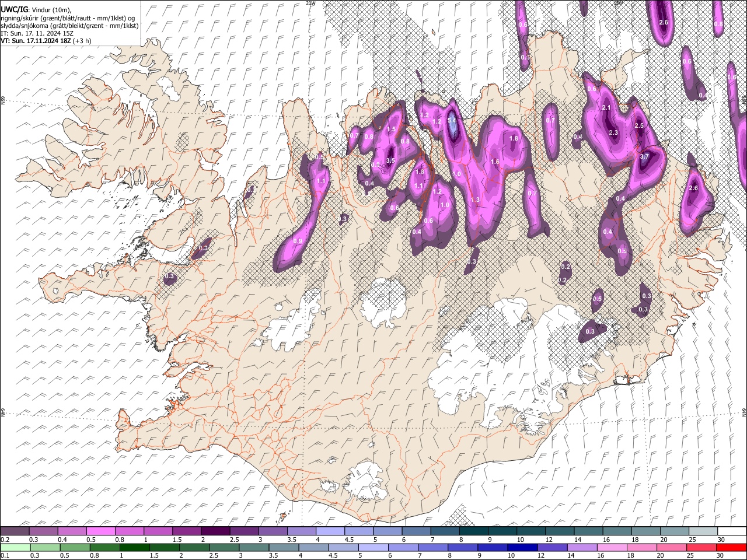Click the 0.9 precipitation value on the map

[x=298, y=242]
